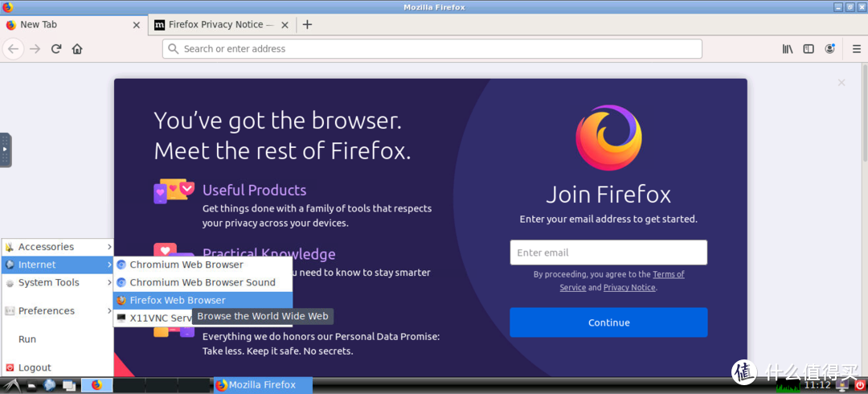Screen dimensions: 868x394
Task: Click the green CPU usage monitor
Action: pos(788,385)
